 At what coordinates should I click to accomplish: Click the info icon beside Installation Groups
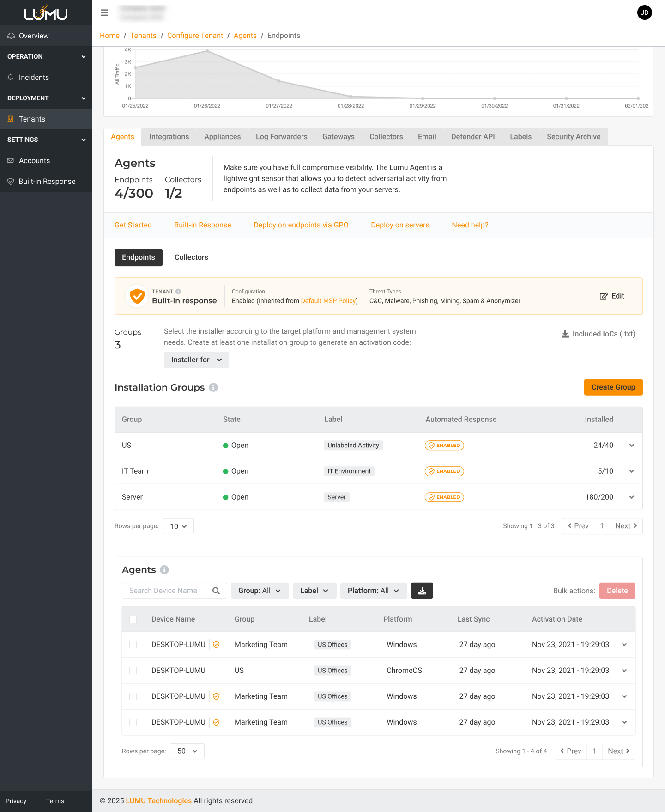(x=213, y=387)
